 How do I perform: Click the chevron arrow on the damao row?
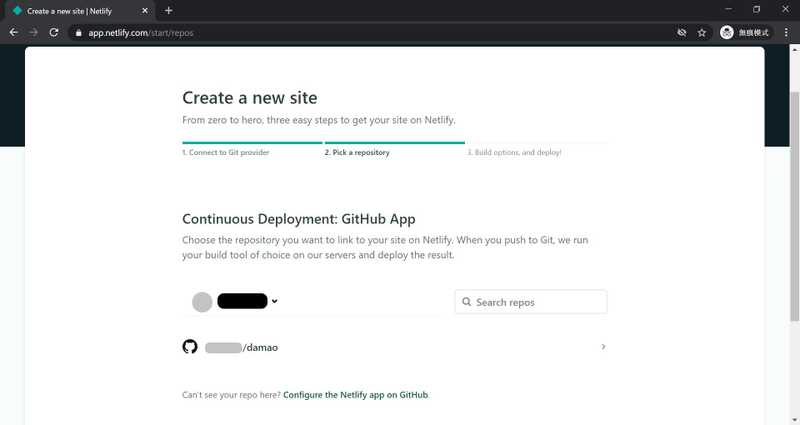point(603,347)
